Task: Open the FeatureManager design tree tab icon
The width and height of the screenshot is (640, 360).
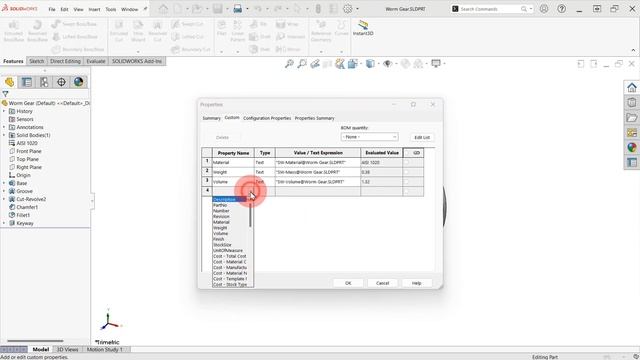Action: [x=9, y=82]
